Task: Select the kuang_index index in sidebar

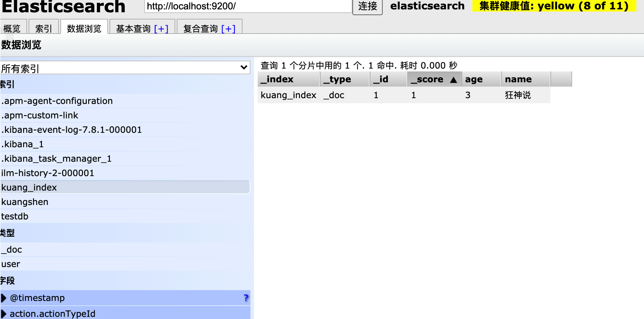Action: [125, 187]
